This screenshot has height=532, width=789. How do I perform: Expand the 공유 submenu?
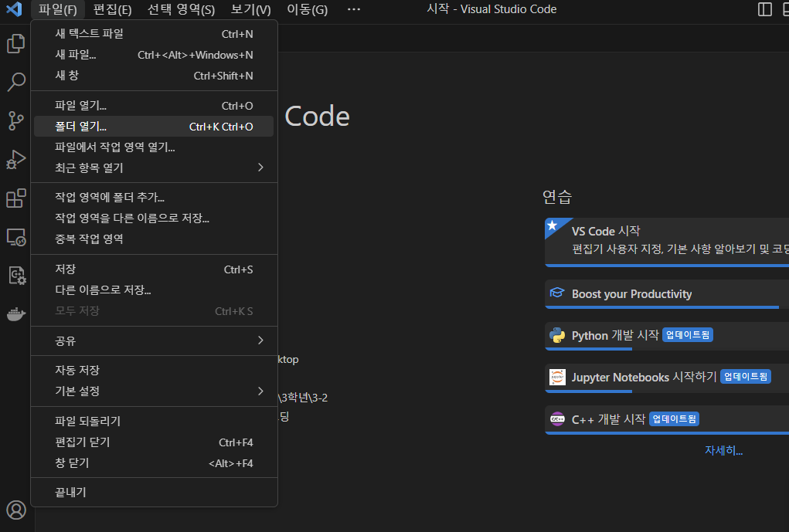pyautogui.click(x=154, y=341)
